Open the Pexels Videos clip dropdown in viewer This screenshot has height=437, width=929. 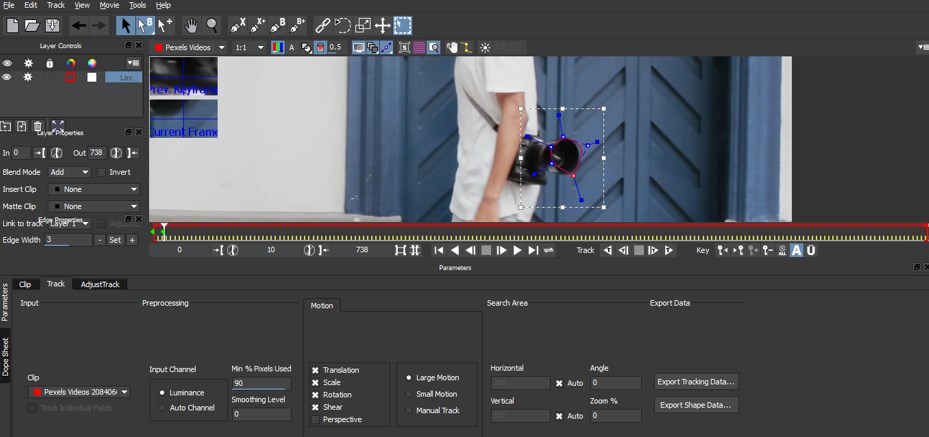tap(190, 47)
